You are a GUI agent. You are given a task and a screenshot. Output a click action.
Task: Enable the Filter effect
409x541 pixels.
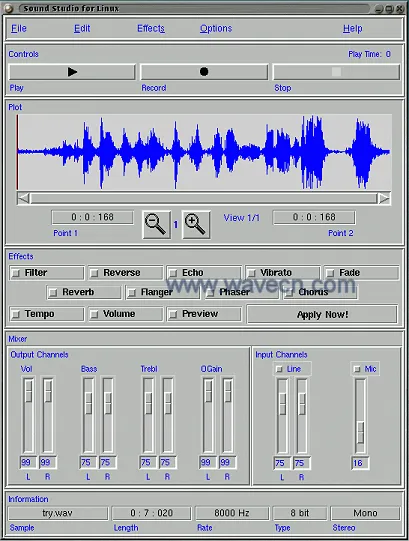pos(47,273)
